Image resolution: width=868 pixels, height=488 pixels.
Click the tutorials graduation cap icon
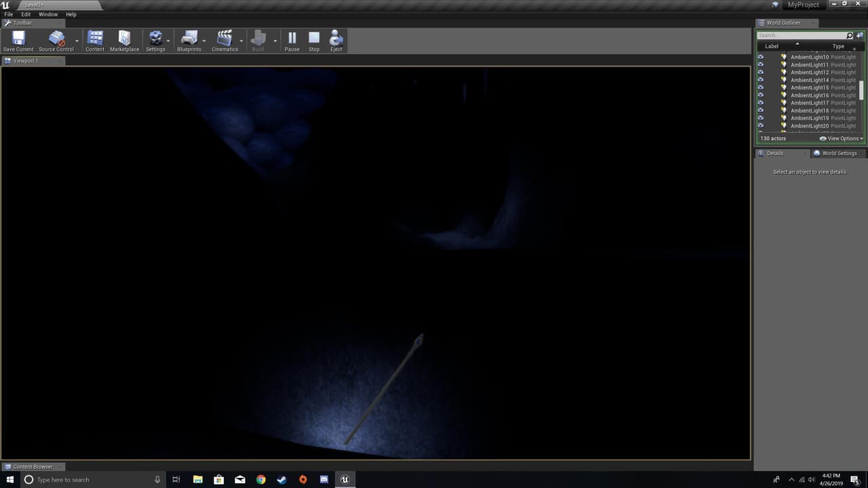(x=776, y=5)
